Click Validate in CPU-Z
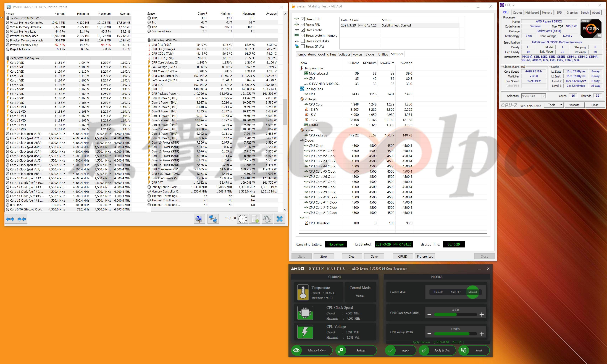The image size is (607, 364). pyautogui.click(x=574, y=105)
